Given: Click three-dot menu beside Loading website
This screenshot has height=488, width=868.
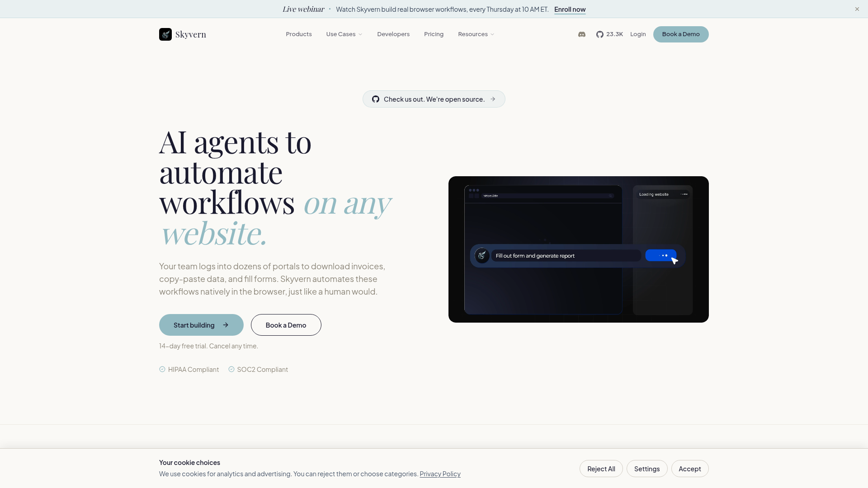Looking at the screenshot, I should pos(684,194).
